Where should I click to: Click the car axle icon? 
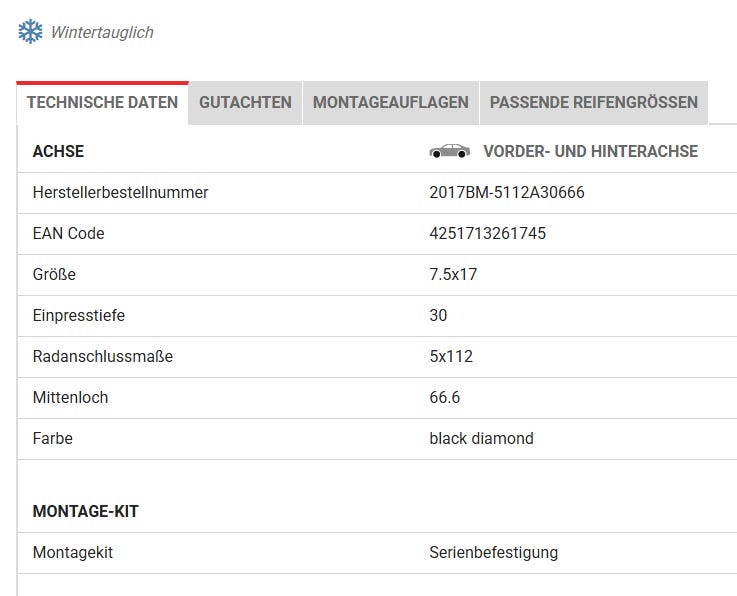(449, 151)
